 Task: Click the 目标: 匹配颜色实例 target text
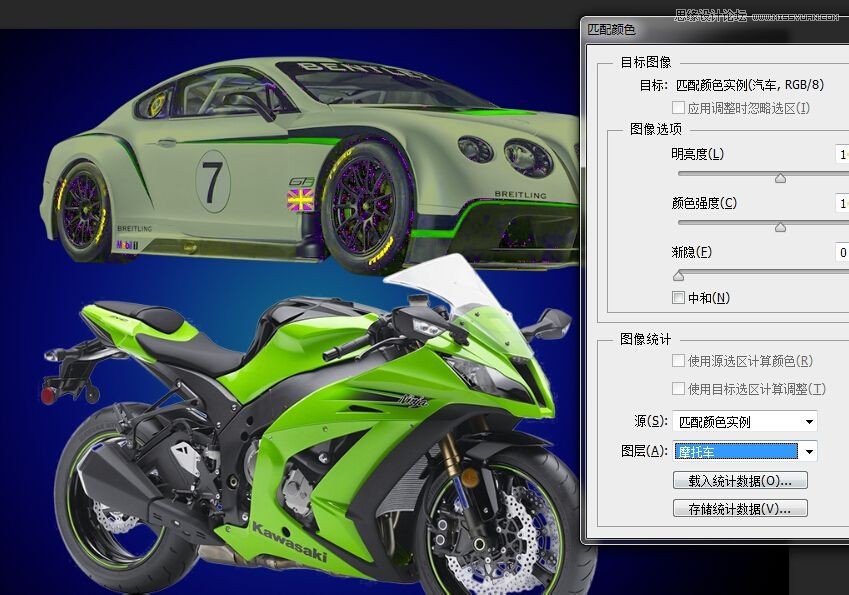point(732,85)
